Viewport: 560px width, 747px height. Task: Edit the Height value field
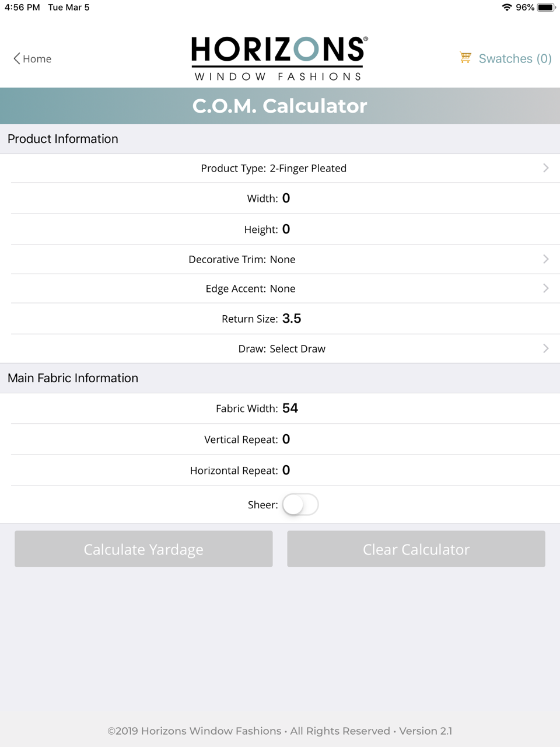[286, 229]
